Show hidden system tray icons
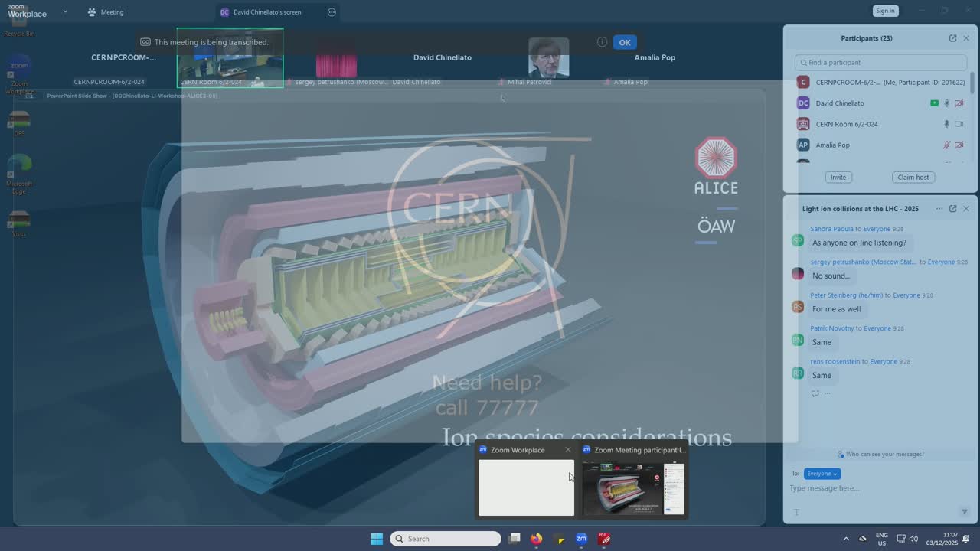 [846, 539]
